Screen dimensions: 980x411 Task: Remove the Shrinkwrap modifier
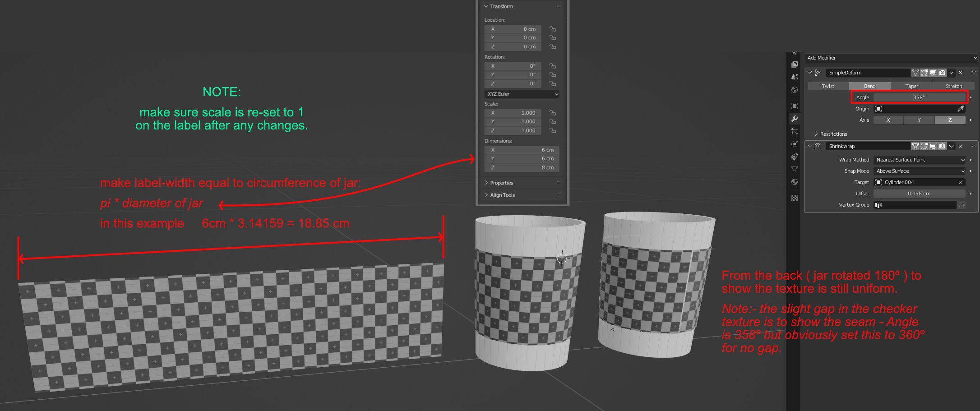(x=961, y=146)
